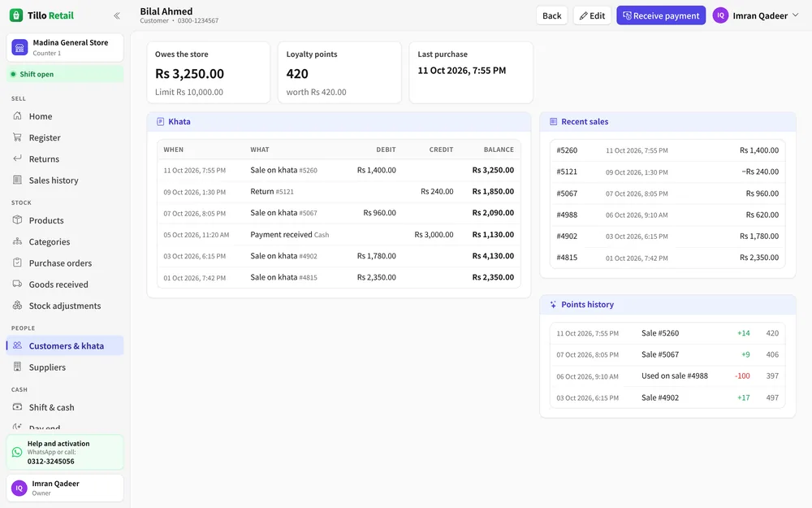Open Sale on khata #5067 ledger row
The width and height of the screenshot is (812, 508).
tap(339, 213)
